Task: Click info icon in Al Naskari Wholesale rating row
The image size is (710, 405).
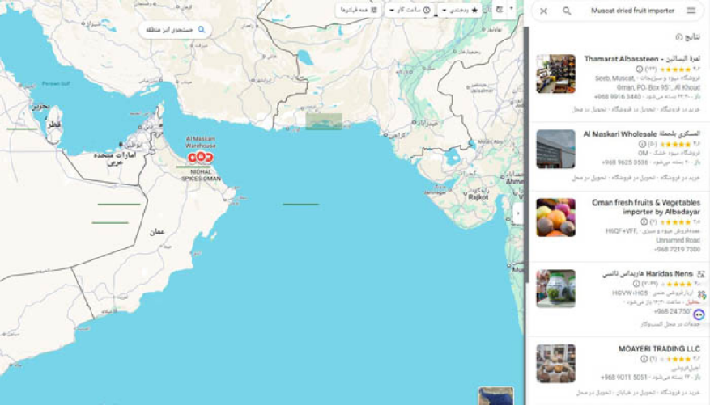Action: tap(642, 144)
